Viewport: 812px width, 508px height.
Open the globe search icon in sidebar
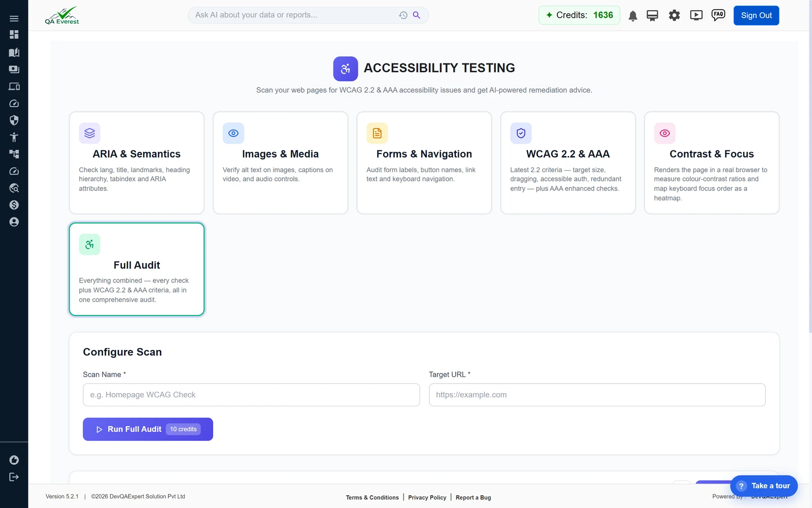[x=14, y=188]
